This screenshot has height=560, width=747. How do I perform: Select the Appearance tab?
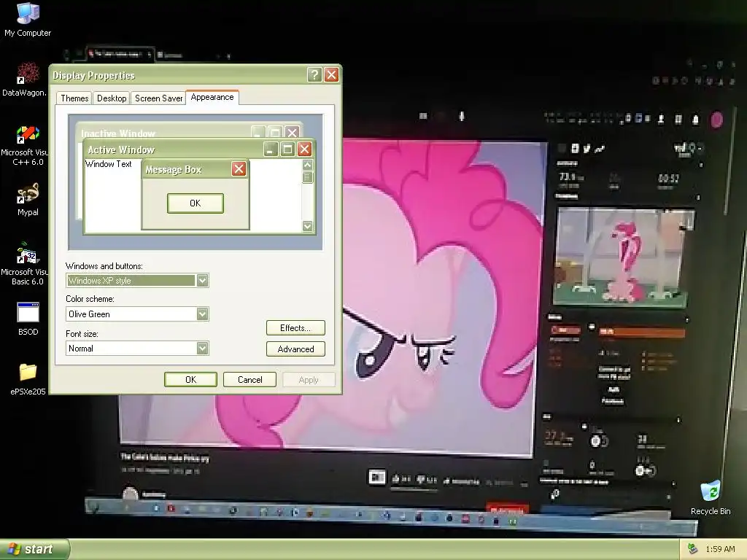212,97
